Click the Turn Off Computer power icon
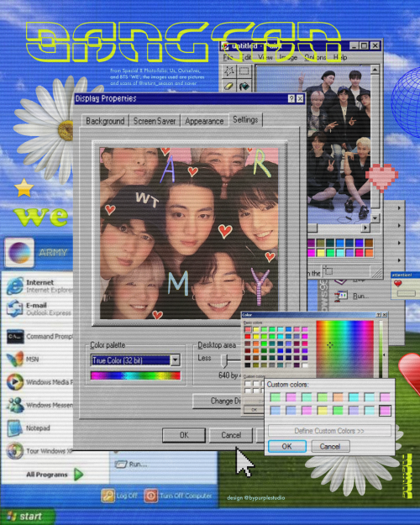Viewport: 420px width, 525px height. pyautogui.click(x=150, y=496)
